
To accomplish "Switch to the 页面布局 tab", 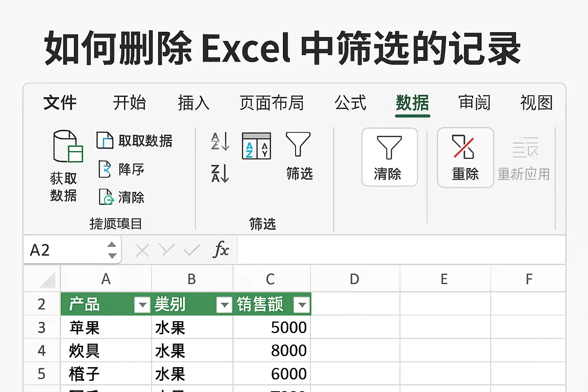I will click(x=271, y=103).
